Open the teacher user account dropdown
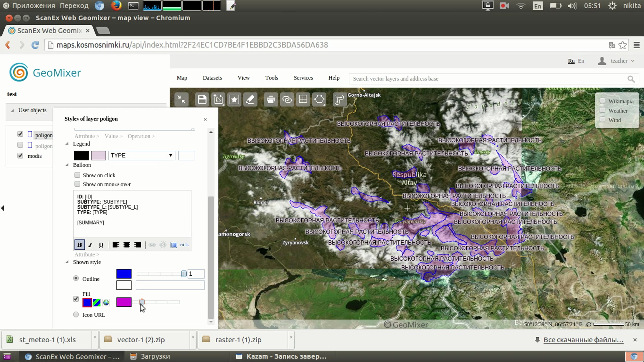The height and width of the screenshot is (362, 644). click(x=619, y=61)
